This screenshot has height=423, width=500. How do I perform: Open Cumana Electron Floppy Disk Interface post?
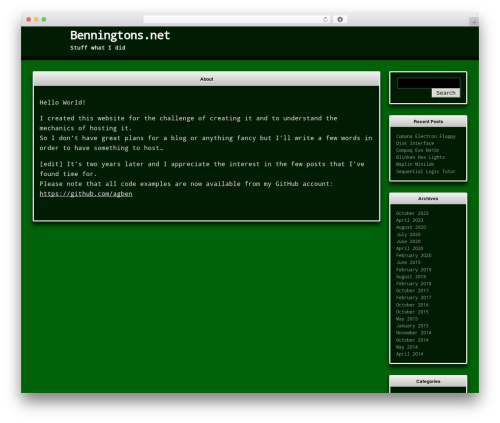(426, 140)
